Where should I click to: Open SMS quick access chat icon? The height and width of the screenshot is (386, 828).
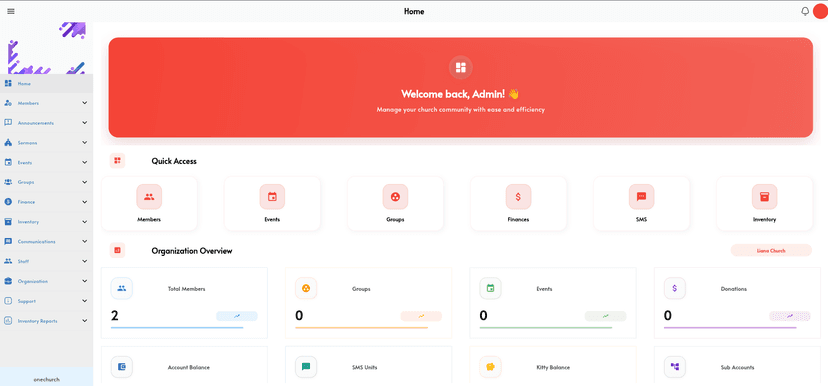coord(641,197)
